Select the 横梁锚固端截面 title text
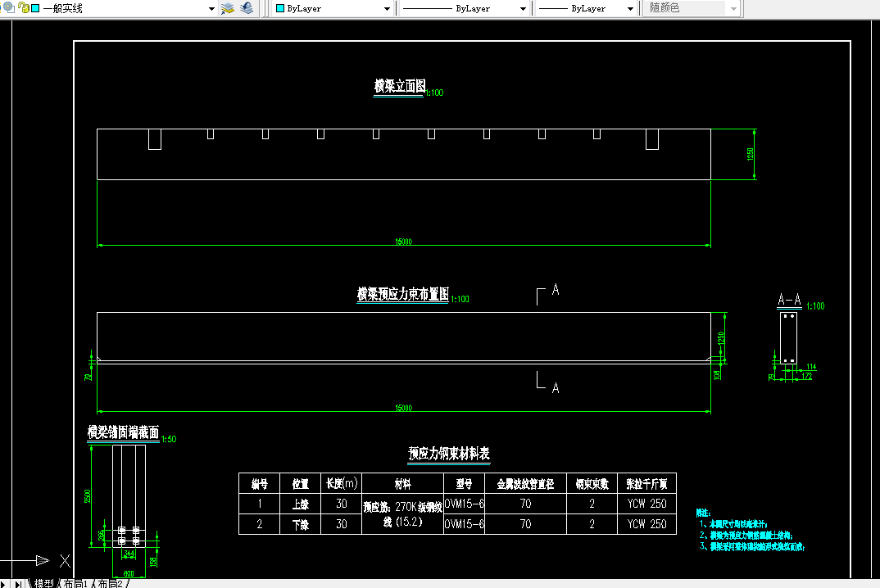 click(123, 432)
